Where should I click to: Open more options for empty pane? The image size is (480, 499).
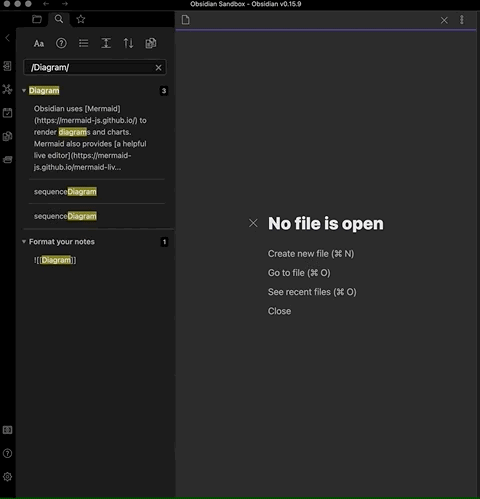[462, 20]
